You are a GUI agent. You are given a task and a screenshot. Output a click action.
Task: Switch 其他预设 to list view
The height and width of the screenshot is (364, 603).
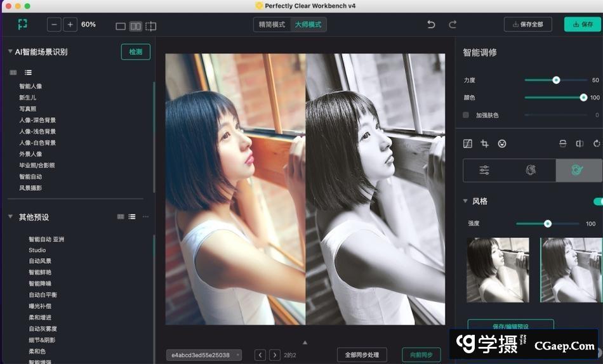click(132, 217)
